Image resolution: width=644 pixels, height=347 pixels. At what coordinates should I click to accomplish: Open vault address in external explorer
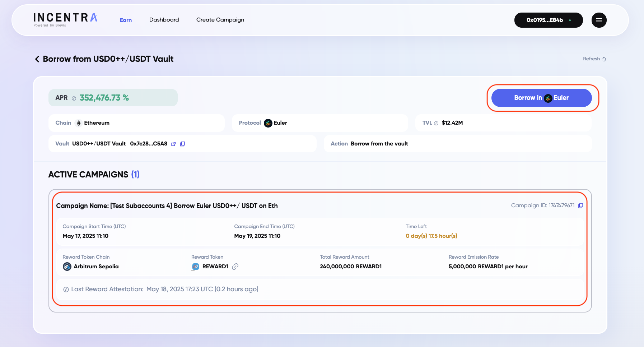point(173,144)
